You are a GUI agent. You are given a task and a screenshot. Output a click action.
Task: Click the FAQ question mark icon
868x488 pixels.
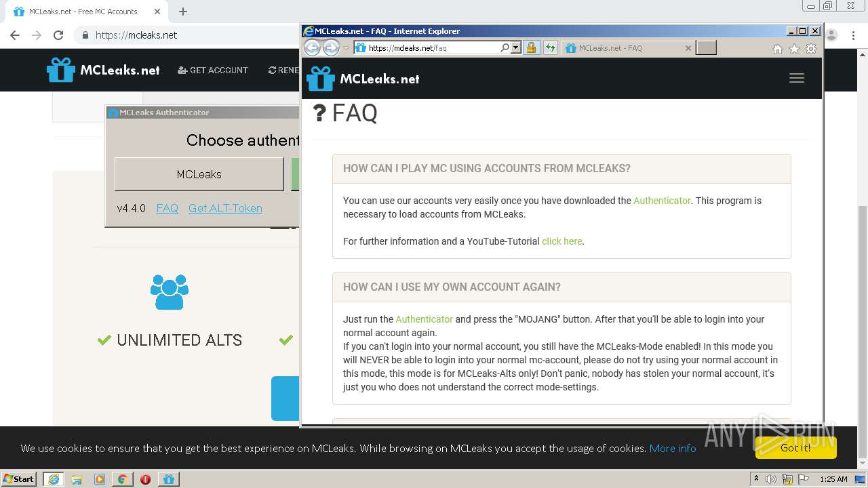point(319,113)
